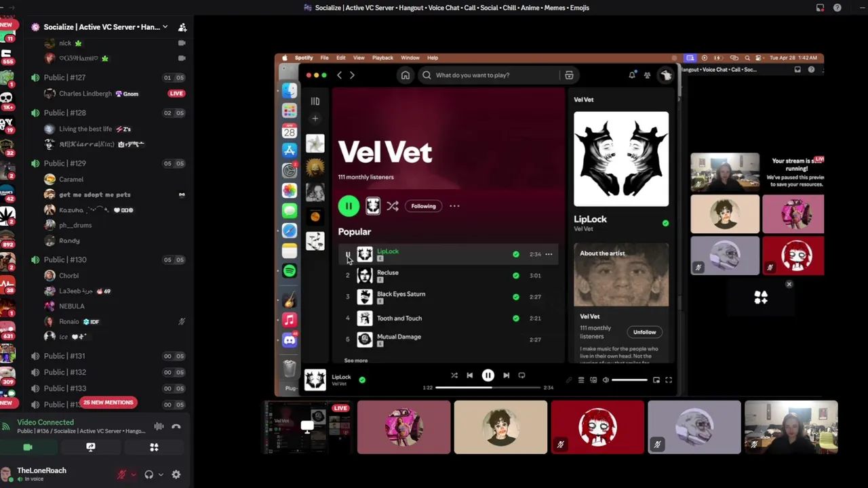
Task: Click the Browse icon in Spotify's search bar
Action: tap(569, 75)
